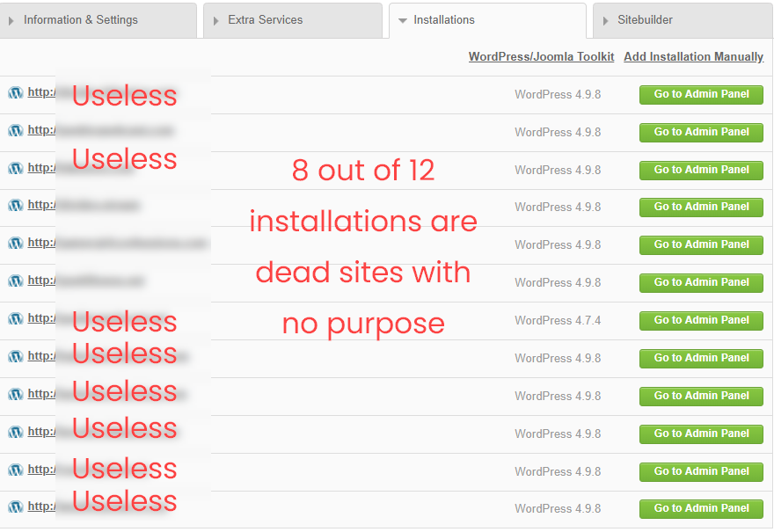This screenshot has width=774, height=532.
Task: Click the WordPress icon in the last installation row
Action: (15, 506)
